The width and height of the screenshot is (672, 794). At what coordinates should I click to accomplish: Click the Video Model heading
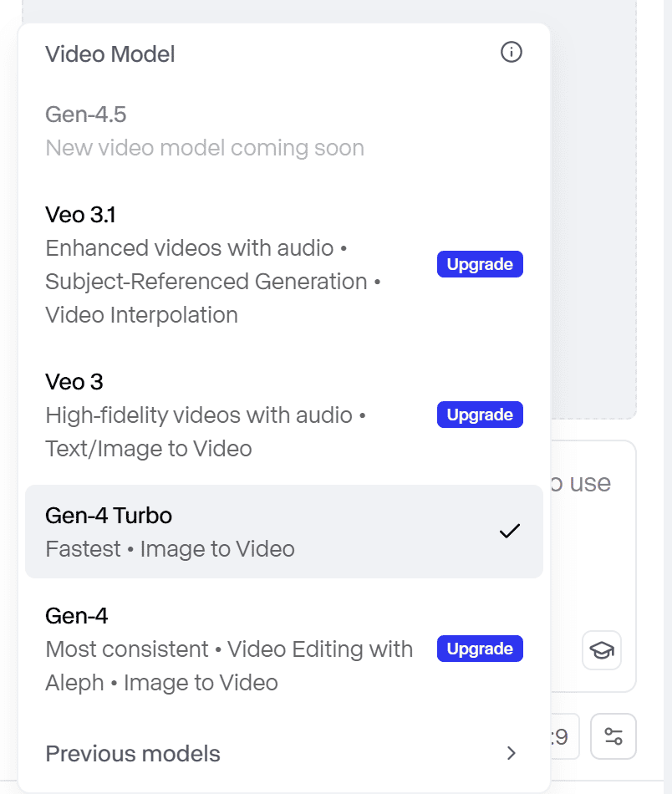point(110,54)
